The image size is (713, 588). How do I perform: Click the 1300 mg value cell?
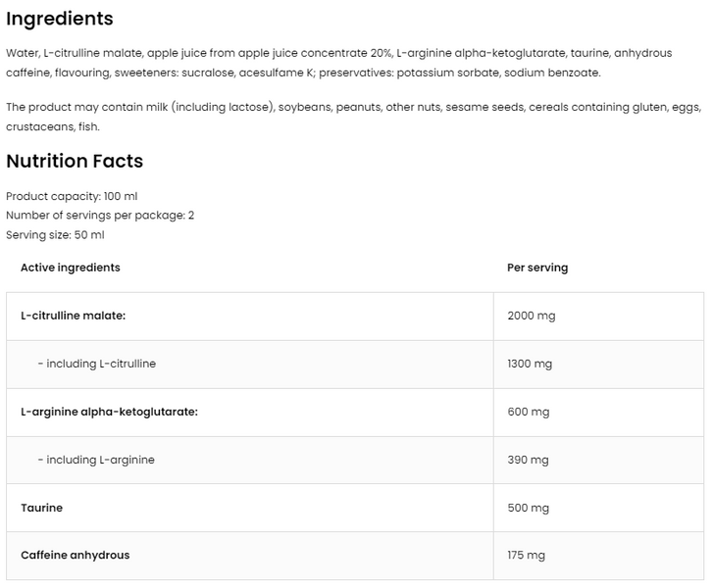tap(598, 365)
